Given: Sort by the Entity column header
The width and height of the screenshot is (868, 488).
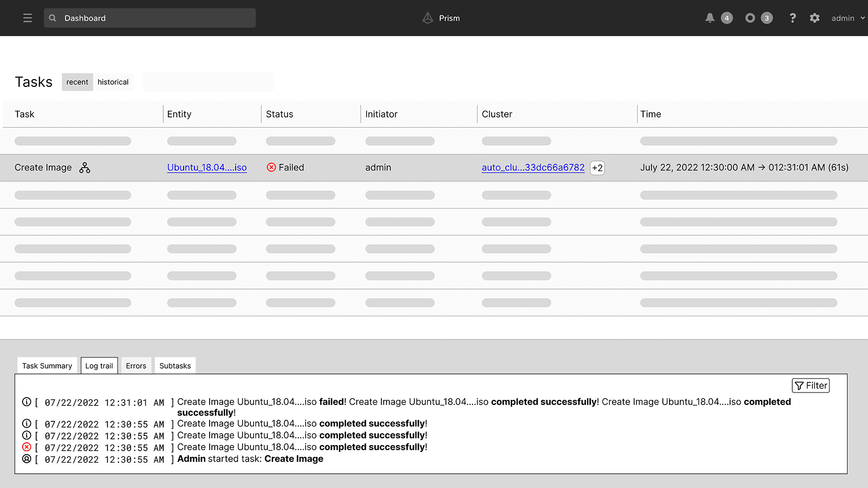Looking at the screenshot, I should [x=179, y=114].
